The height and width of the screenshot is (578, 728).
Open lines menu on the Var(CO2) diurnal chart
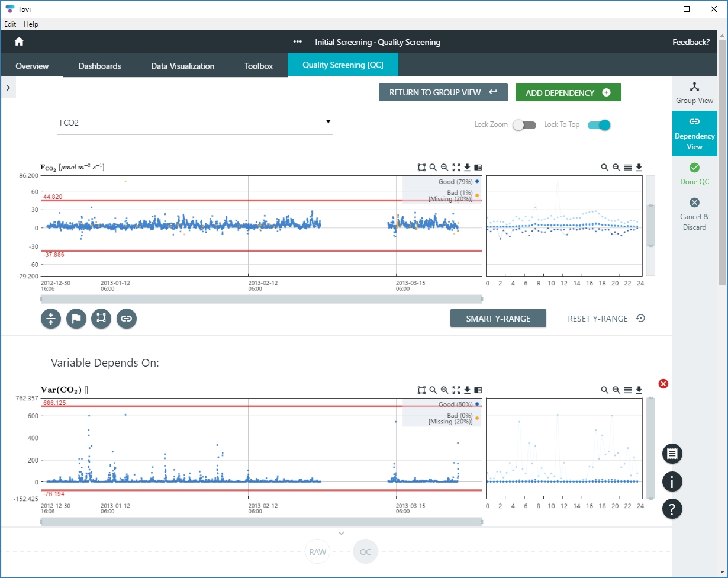pos(628,390)
